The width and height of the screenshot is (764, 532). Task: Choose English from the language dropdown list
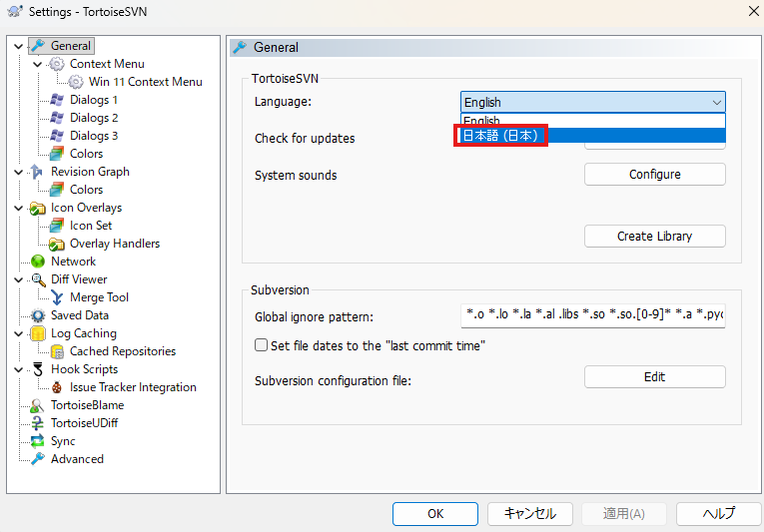(x=593, y=121)
